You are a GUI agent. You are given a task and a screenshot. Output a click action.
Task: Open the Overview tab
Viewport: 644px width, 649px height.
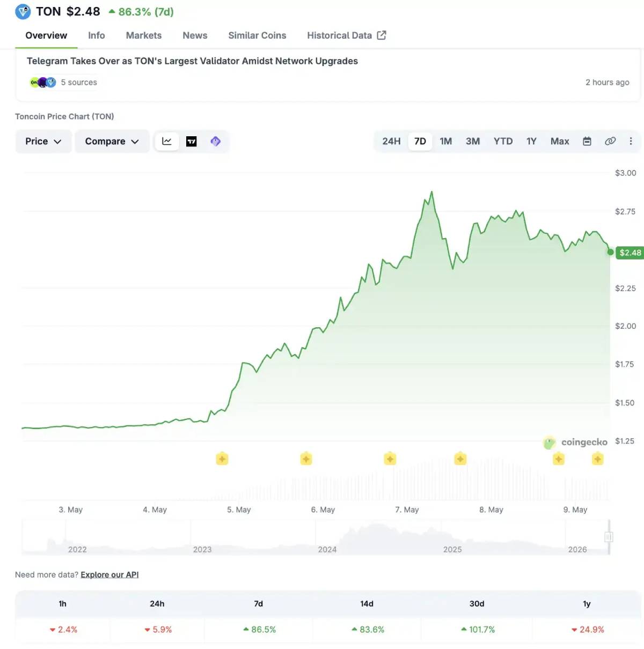pos(46,35)
